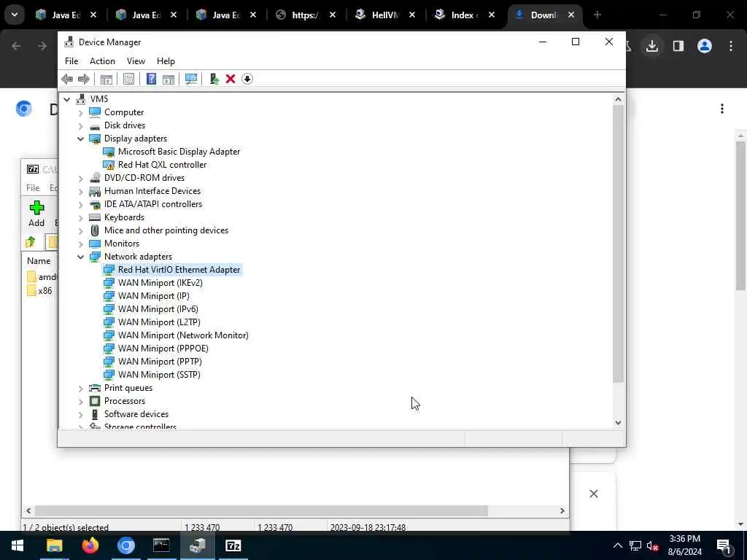Viewport: 747px width, 560px height.
Task: Expand the DVD/CD-ROM drives category
Action: [x=80, y=179]
